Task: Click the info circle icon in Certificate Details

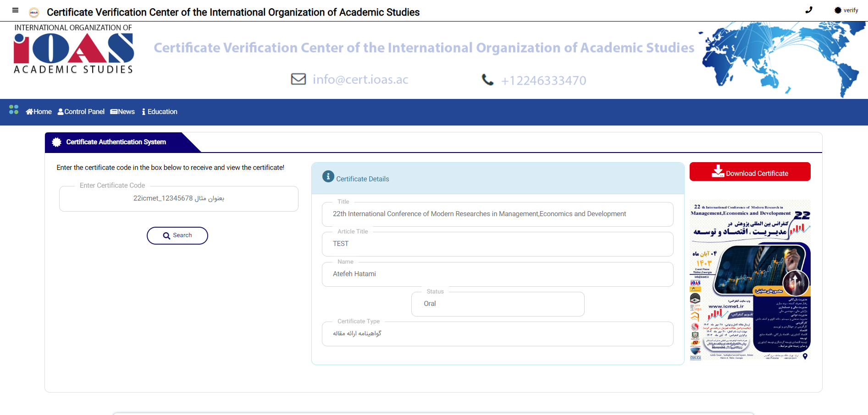Action: pyautogui.click(x=328, y=176)
